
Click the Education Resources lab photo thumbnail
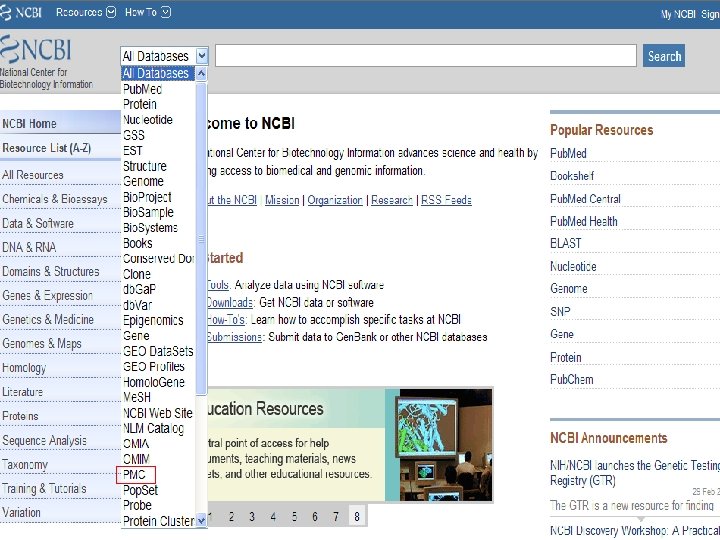pos(445,445)
